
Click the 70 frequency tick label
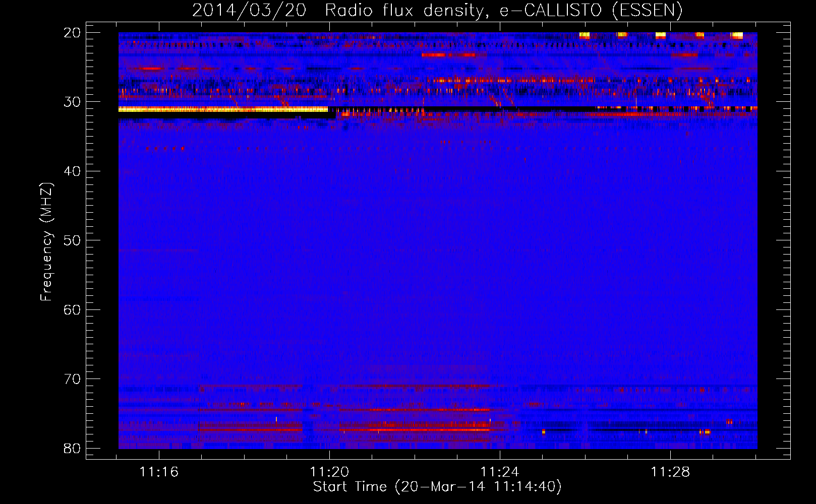tap(73, 379)
